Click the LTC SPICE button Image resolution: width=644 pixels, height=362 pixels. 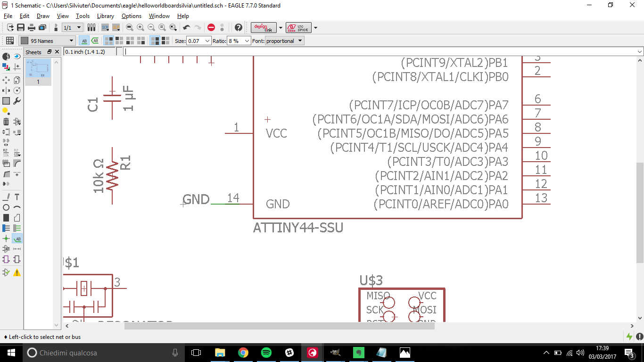point(298,27)
